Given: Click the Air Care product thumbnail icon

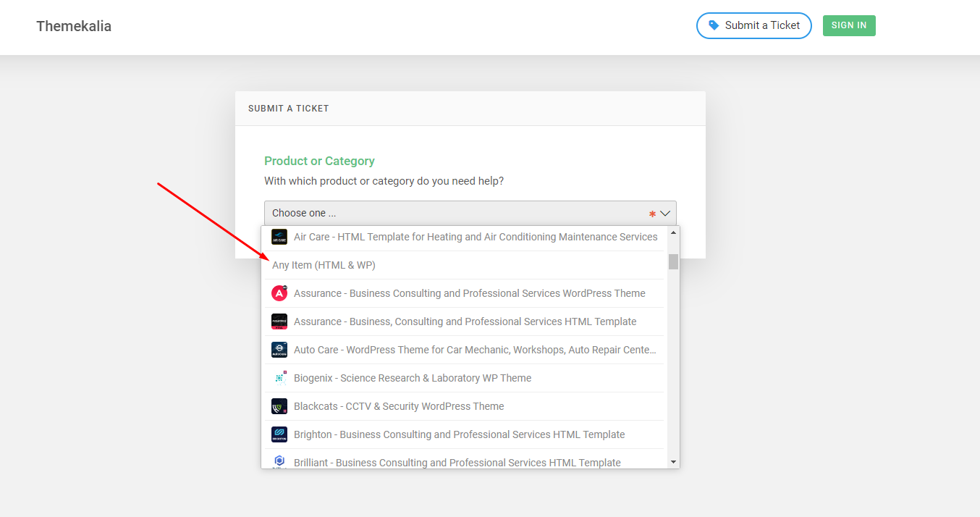Looking at the screenshot, I should click(279, 237).
